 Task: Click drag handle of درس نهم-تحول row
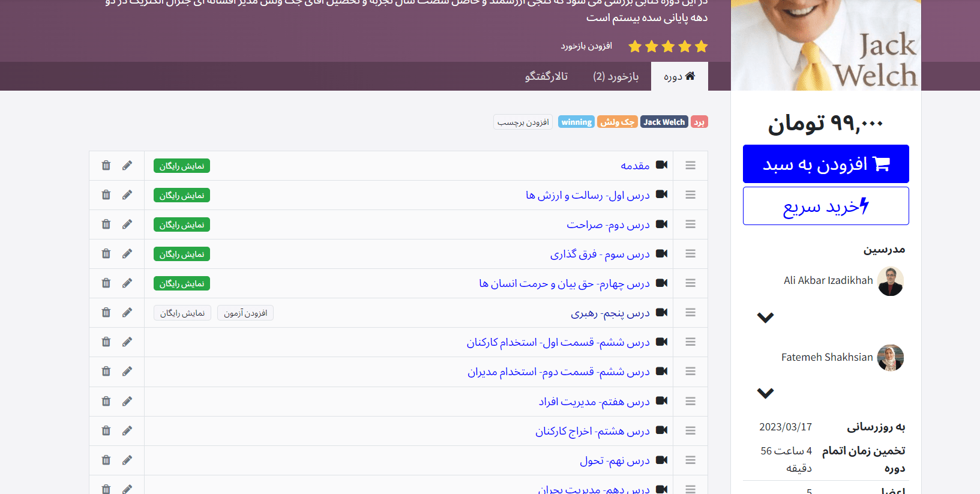[691, 460]
